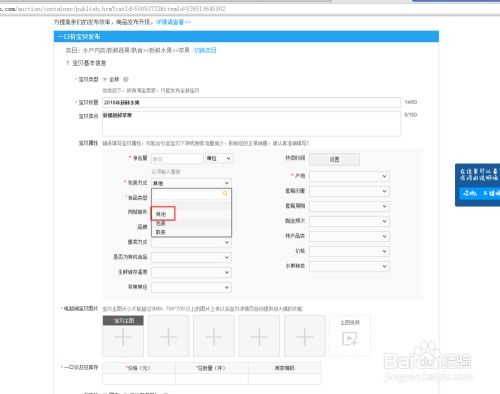Screen dimensions: 500x394
Task: Open the 生鲜储存温度 dropdown
Action: click(191, 272)
